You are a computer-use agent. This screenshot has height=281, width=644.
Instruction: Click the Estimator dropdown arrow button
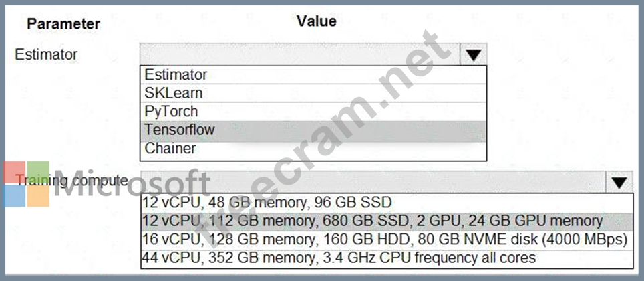(x=474, y=55)
